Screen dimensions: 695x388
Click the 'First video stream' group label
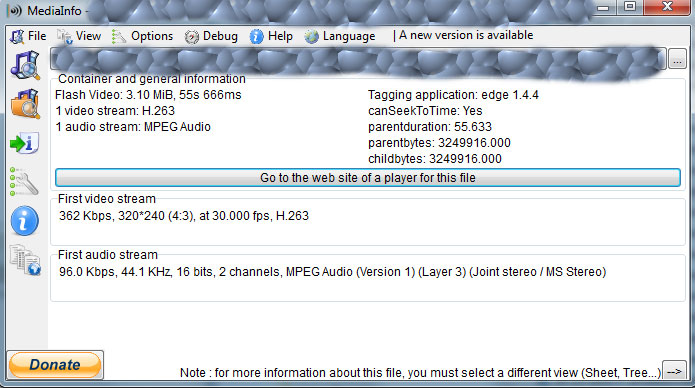point(107,199)
